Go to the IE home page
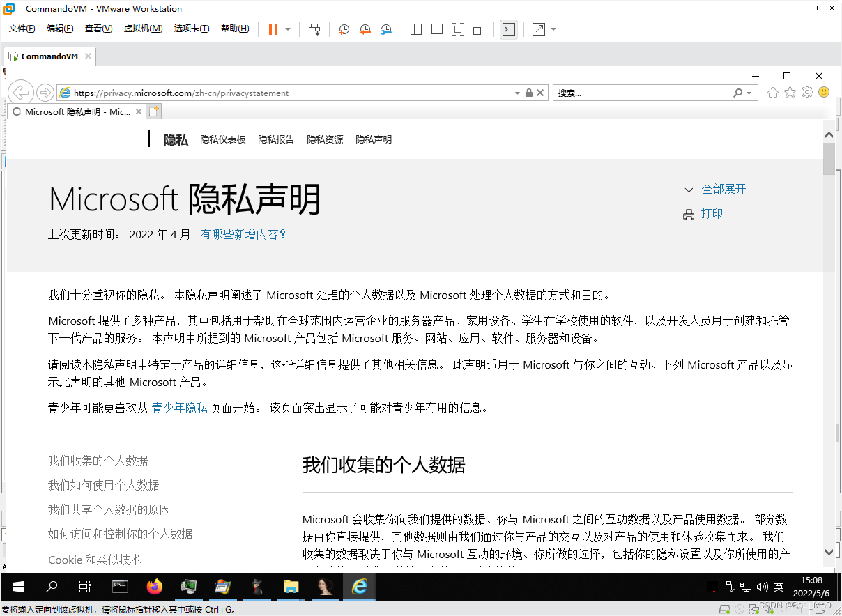The height and width of the screenshot is (616, 842). point(772,92)
